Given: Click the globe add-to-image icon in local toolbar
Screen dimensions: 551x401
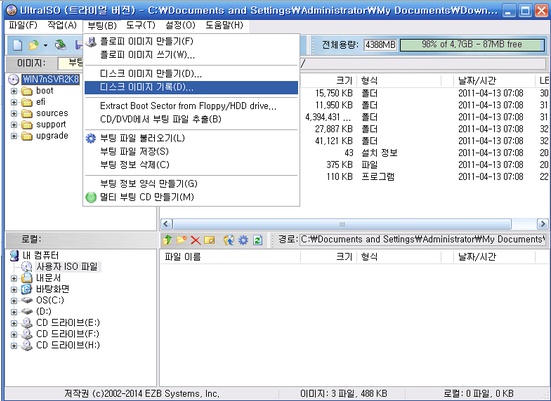Looking at the screenshot, I should pyautogui.click(x=229, y=240).
